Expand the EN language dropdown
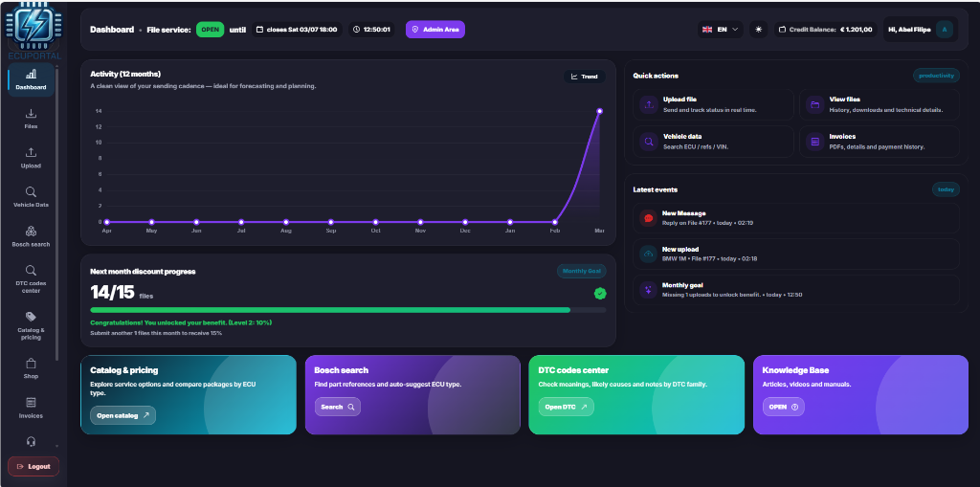Screen dimensions: 980x487 pos(721,30)
